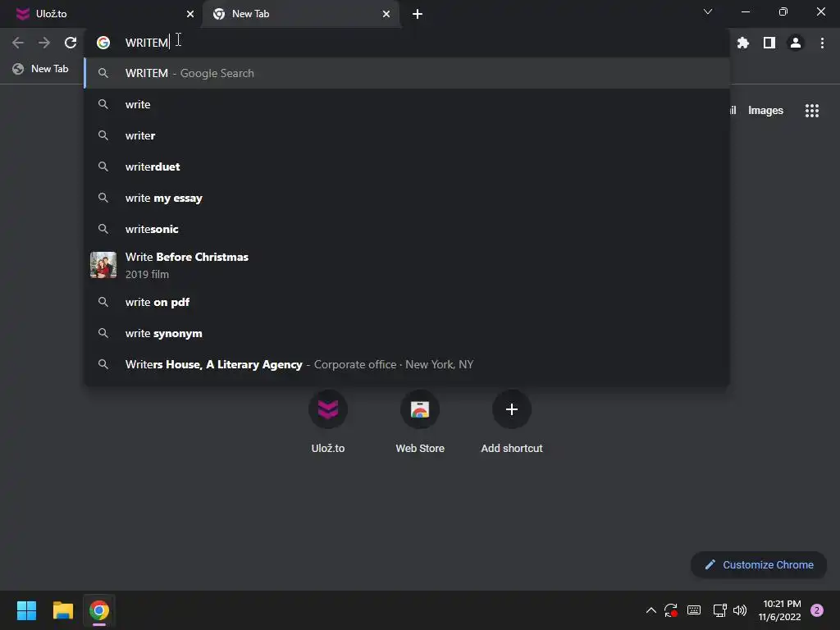Open the Google apps grid
The width and height of the screenshot is (840, 630).
coord(811,111)
